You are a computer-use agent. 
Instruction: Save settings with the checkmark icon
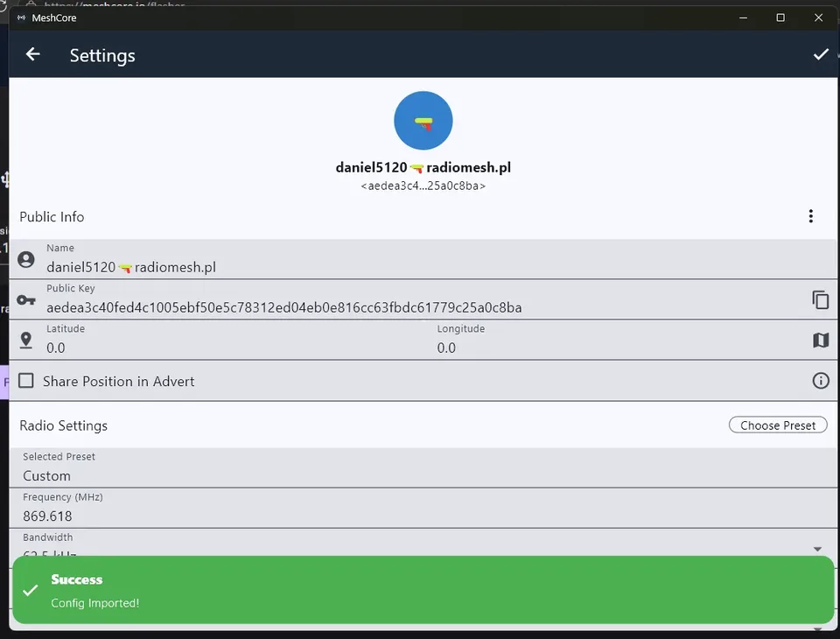click(x=821, y=54)
